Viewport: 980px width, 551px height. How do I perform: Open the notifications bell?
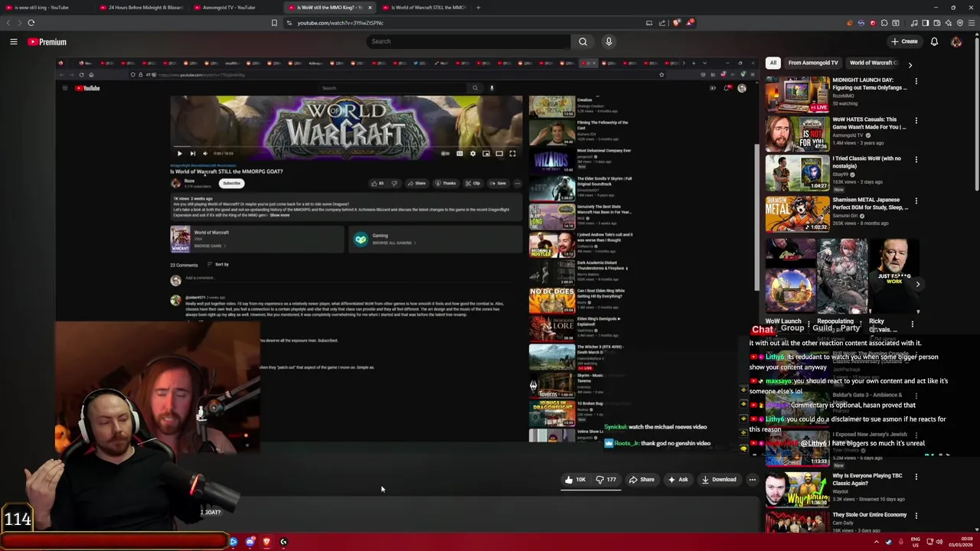(x=934, y=41)
